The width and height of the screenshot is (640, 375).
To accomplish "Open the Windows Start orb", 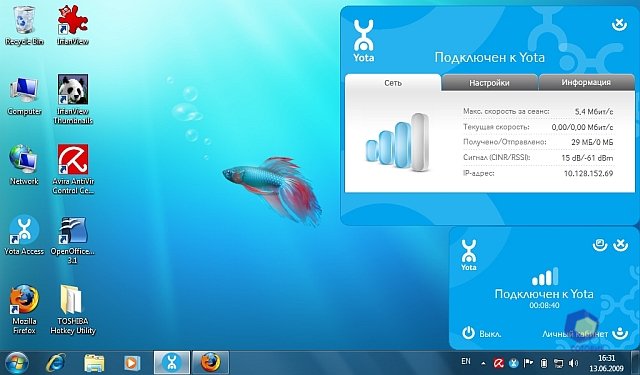I will click(x=16, y=363).
